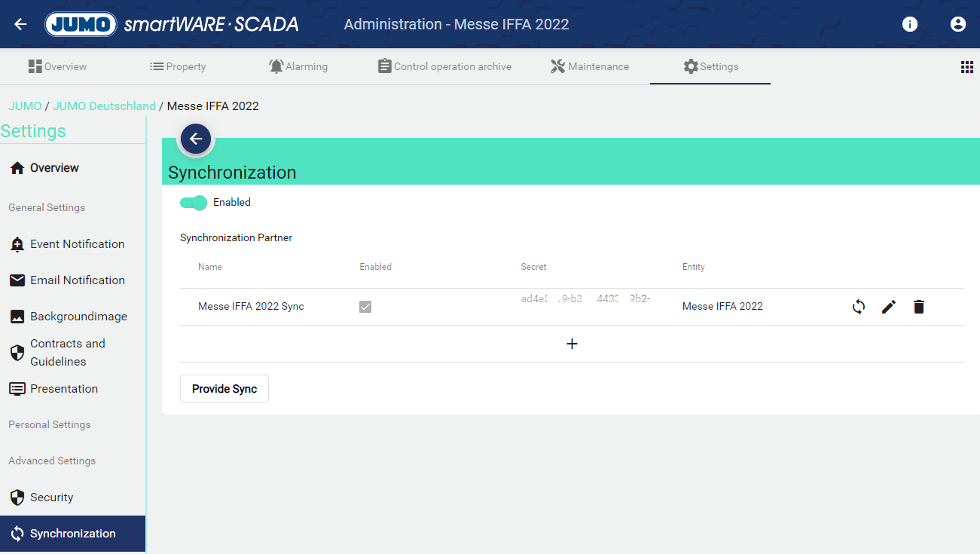
Task: Follow the JUMO Deutschland breadcrumb link
Action: tap(104, 106)
